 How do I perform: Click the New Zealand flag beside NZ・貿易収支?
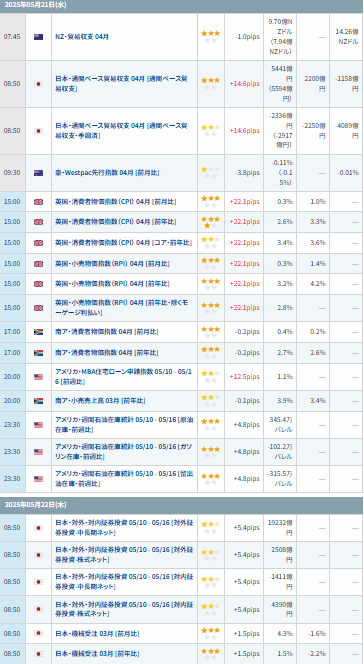[38, 37]
